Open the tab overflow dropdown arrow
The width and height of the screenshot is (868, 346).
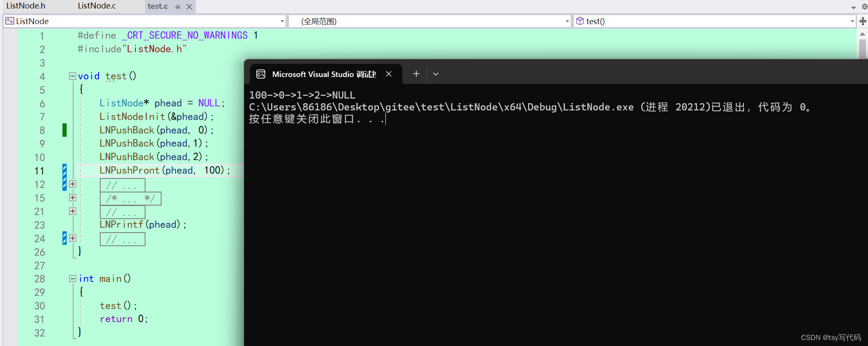tap(854, 8)
